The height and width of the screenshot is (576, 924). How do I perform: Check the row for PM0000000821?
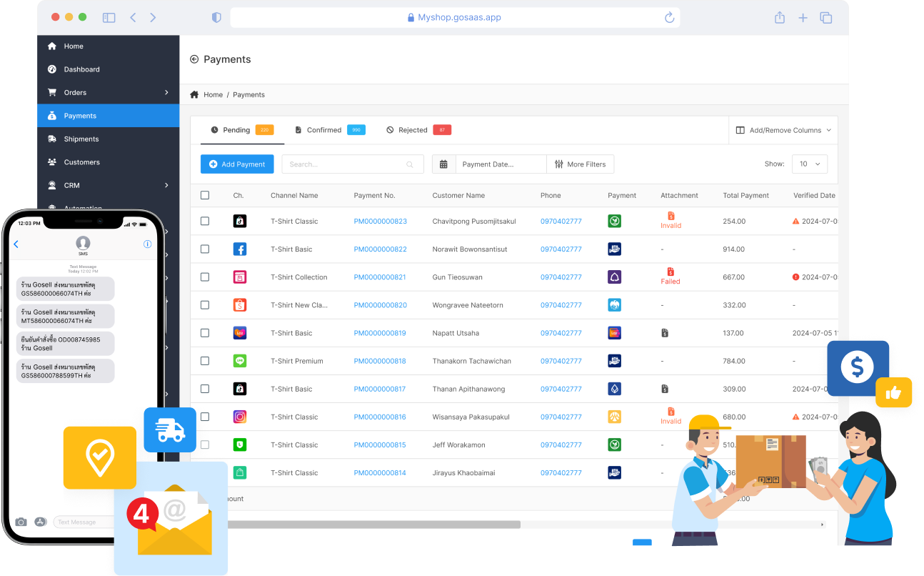[x=205, y=277]
